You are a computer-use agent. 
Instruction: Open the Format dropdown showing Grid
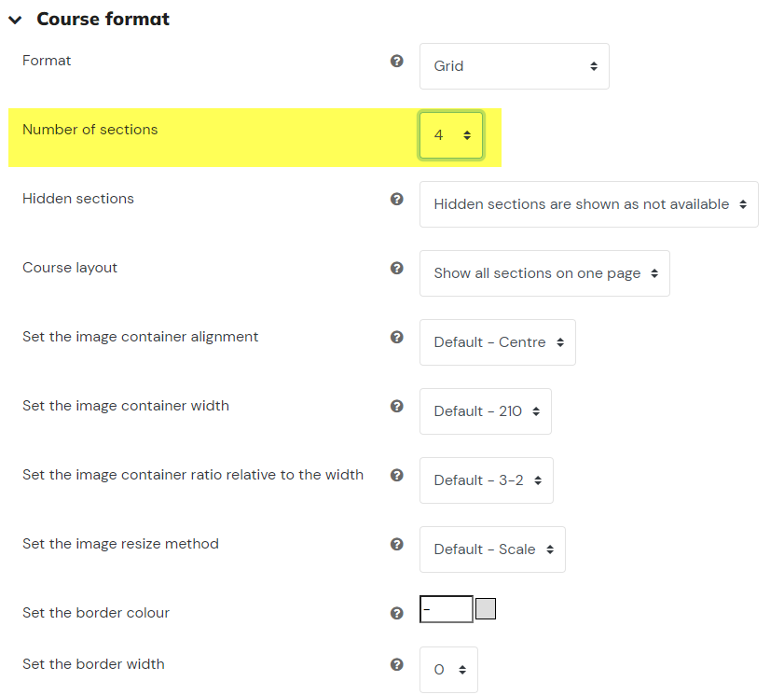(514, 66)
